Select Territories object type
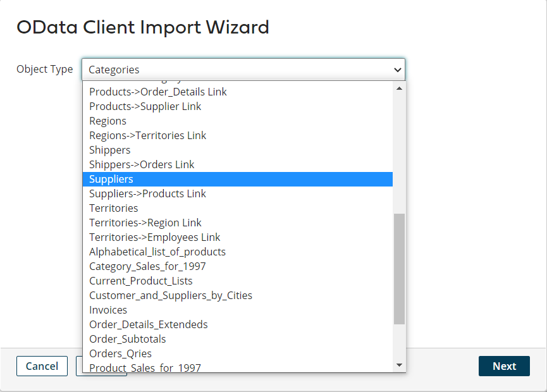The image size is (547, 392). click(113, 208)
